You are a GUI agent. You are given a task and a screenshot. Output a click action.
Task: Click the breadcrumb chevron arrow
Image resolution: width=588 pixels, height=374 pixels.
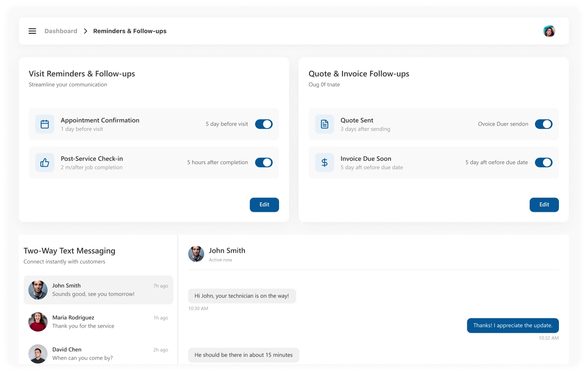coord(85,31)
